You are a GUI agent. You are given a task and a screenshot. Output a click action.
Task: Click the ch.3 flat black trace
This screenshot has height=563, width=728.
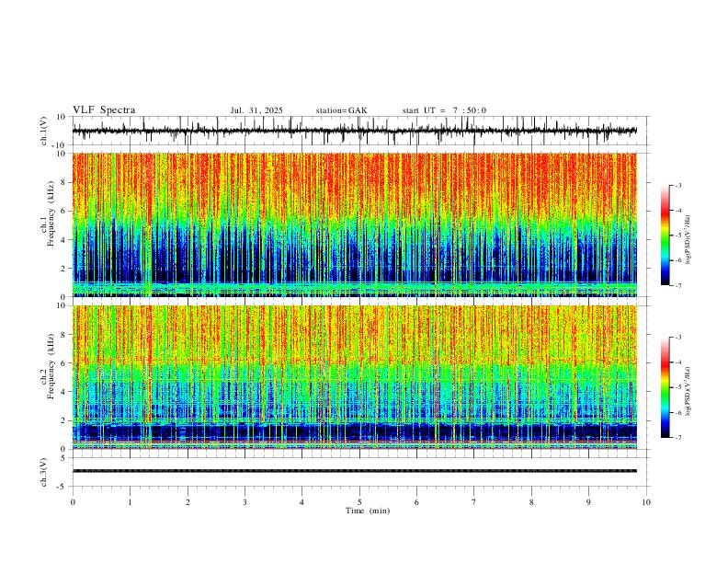click(x=354, y=471)
